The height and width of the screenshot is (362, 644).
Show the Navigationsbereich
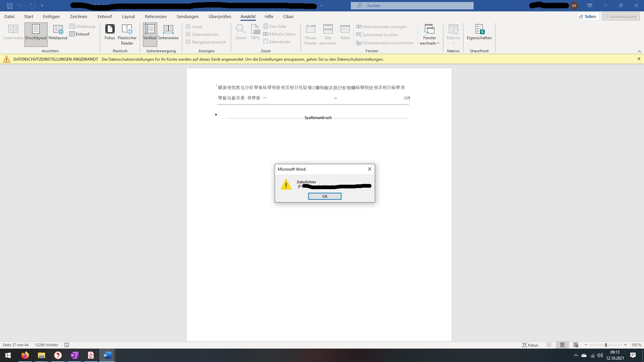pos(189,42)
